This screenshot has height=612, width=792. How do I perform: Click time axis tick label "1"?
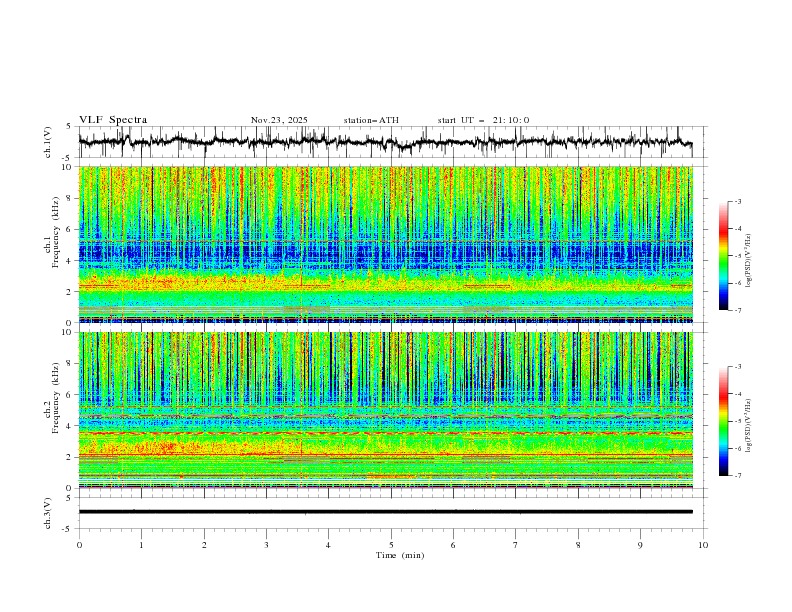[x=141, y=545]
